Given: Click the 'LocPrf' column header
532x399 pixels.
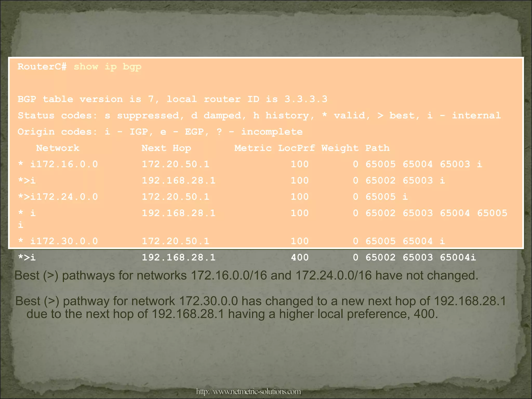Looking at the screenshot, I should click(296, 148).
